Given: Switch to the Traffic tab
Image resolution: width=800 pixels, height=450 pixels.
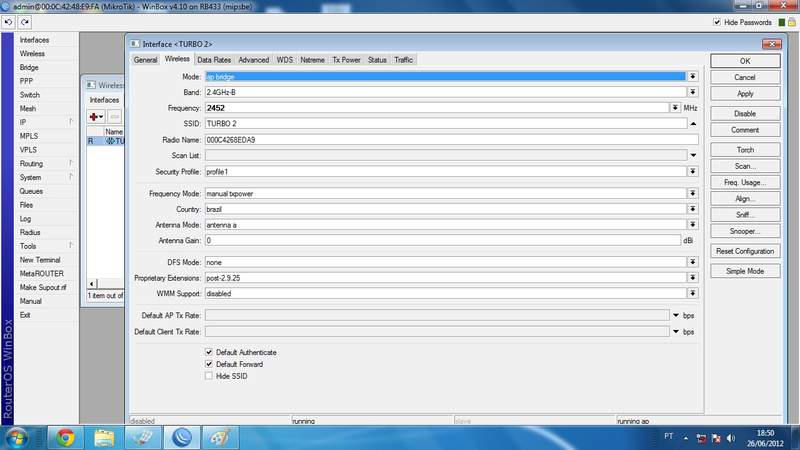Looking at the screenshot, I should 404,60.
